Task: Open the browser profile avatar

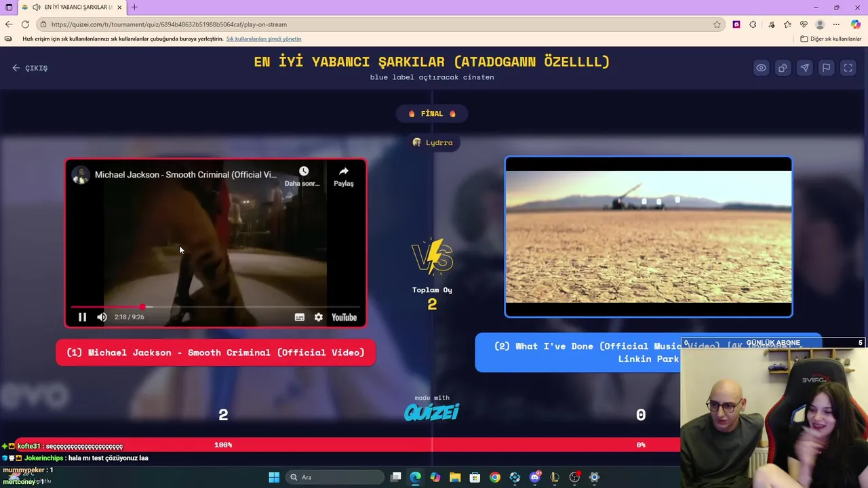Action: 820,24
